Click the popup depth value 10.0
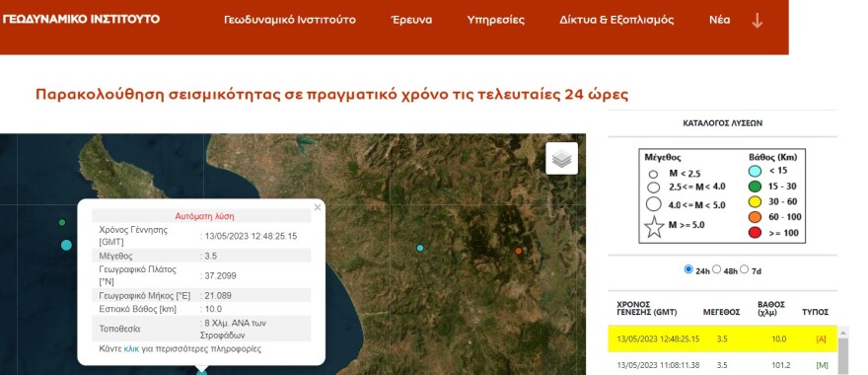 pyautogui.click(x=213, y=309)
